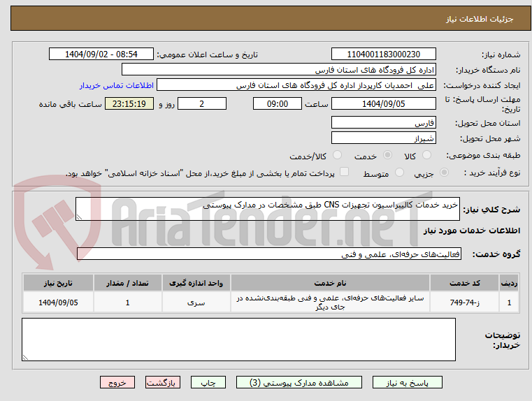Click the delivery city field شیراز

383,138
